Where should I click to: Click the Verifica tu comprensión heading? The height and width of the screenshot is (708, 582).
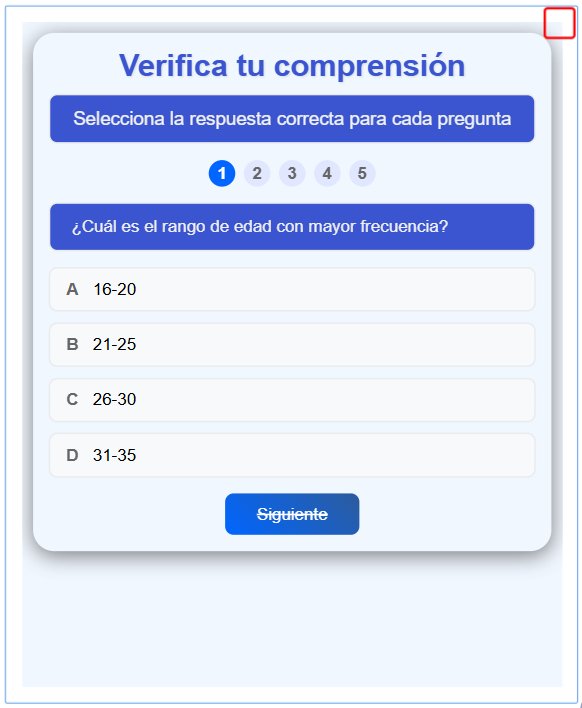point(292,66)
